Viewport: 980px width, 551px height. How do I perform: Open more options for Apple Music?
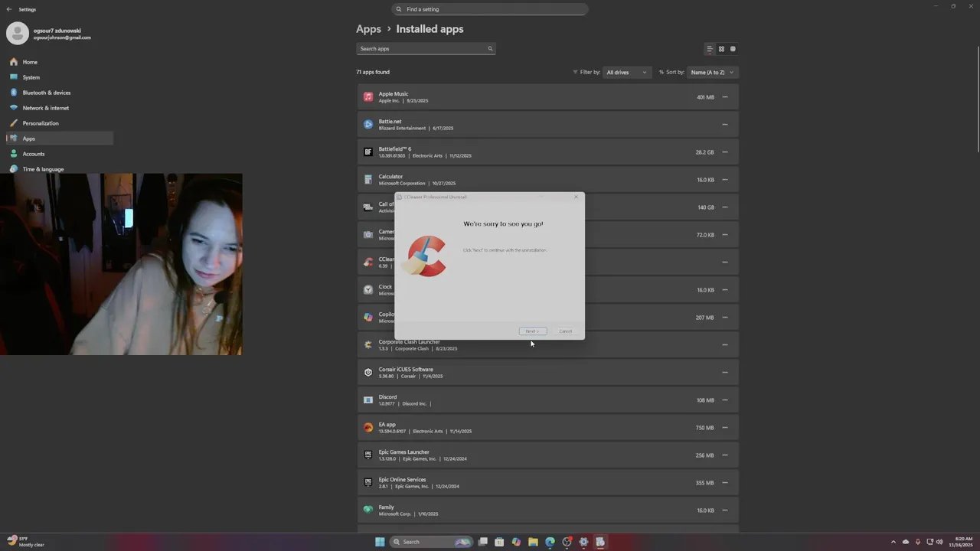coord(725,97)
